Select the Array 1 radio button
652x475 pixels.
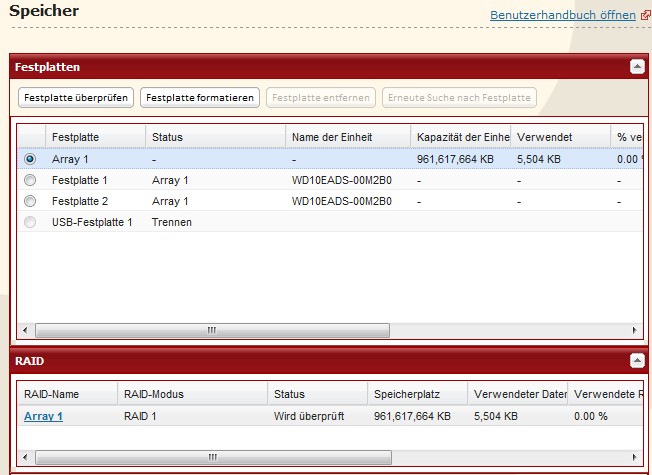point(30,159)
